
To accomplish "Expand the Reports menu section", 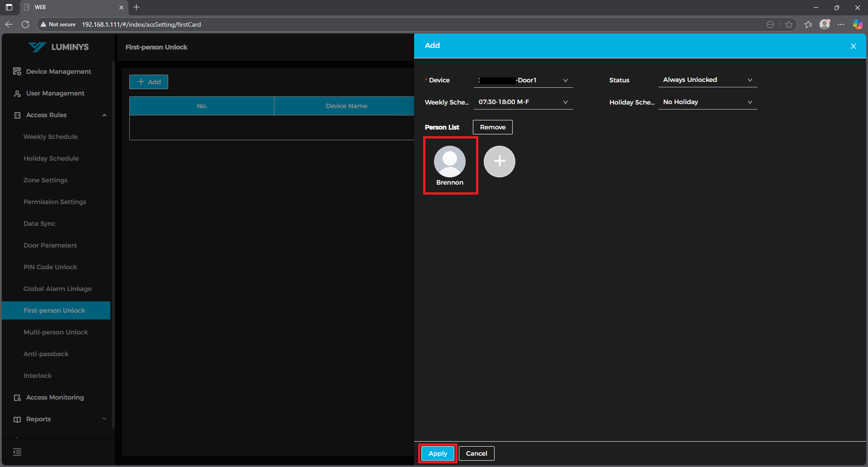I will pyautogui.click(x=104, y=419).
